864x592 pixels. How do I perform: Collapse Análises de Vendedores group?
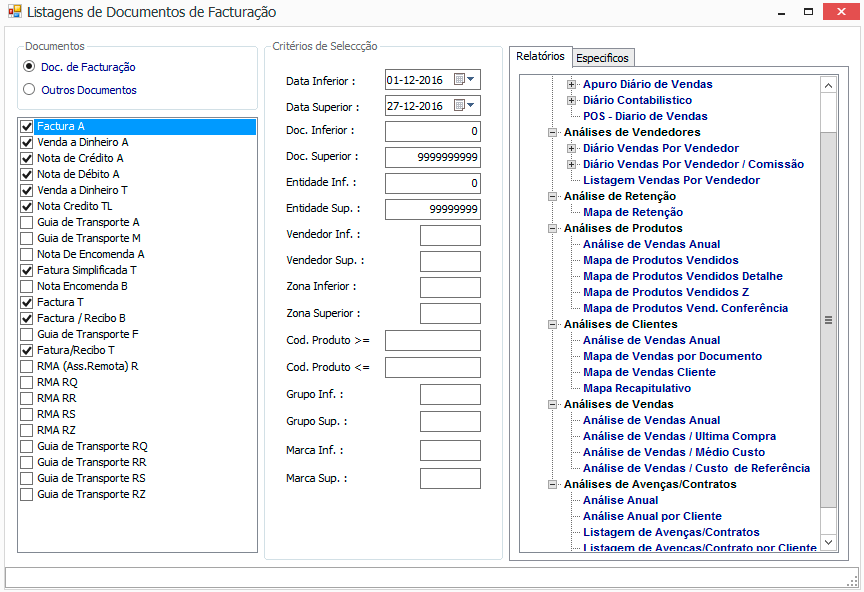tap(552, 132)
